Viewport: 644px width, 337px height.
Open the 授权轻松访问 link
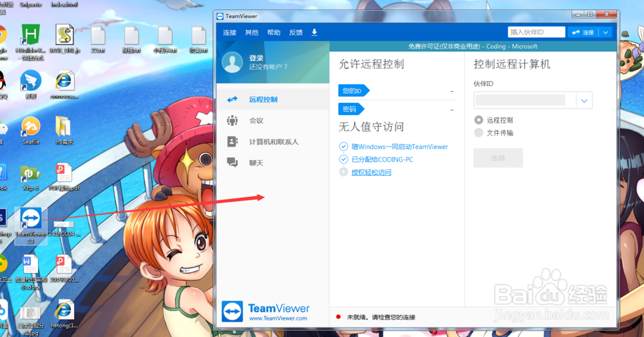tap(372, 172)
